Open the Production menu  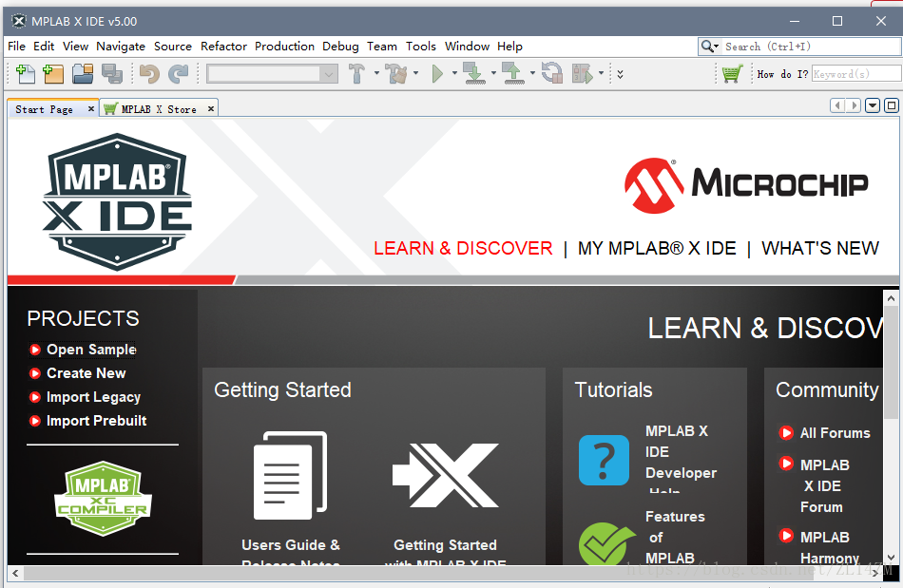click(284, 46)
